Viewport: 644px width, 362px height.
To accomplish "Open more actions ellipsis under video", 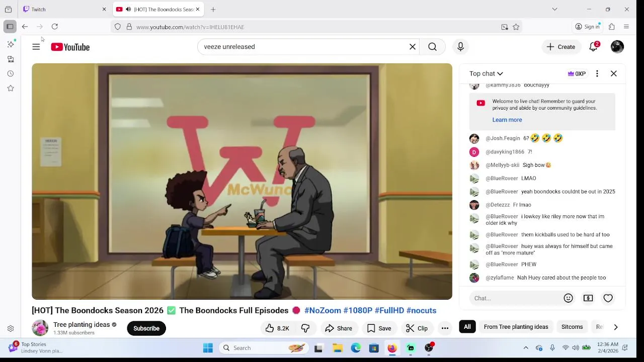I will coord(445,328).
